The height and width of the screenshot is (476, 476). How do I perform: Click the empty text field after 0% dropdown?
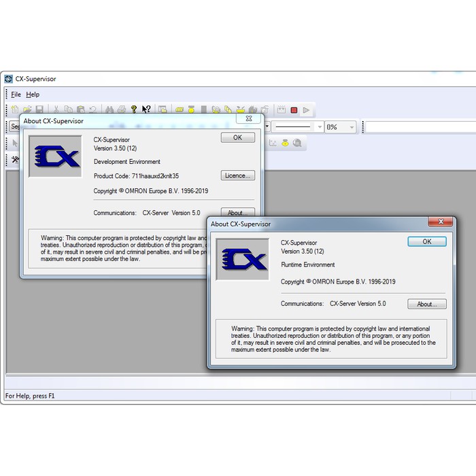(x=421, y=127)
